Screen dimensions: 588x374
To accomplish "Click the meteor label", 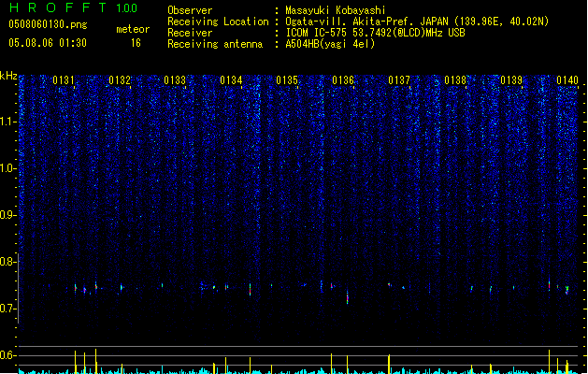I will point(133,29).
